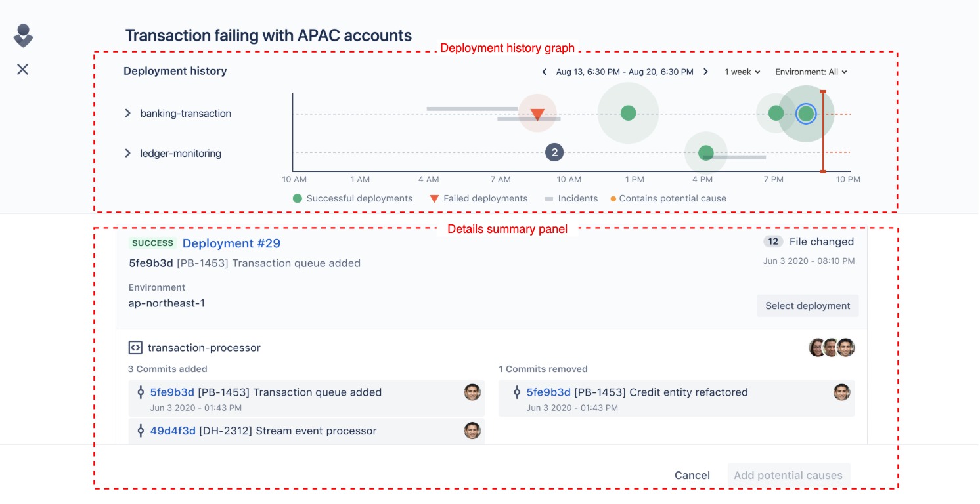Viewport: 980px width, 504px height.
Task: Click the transaction-processor repository code icon
Action: [x=135, y=348]
